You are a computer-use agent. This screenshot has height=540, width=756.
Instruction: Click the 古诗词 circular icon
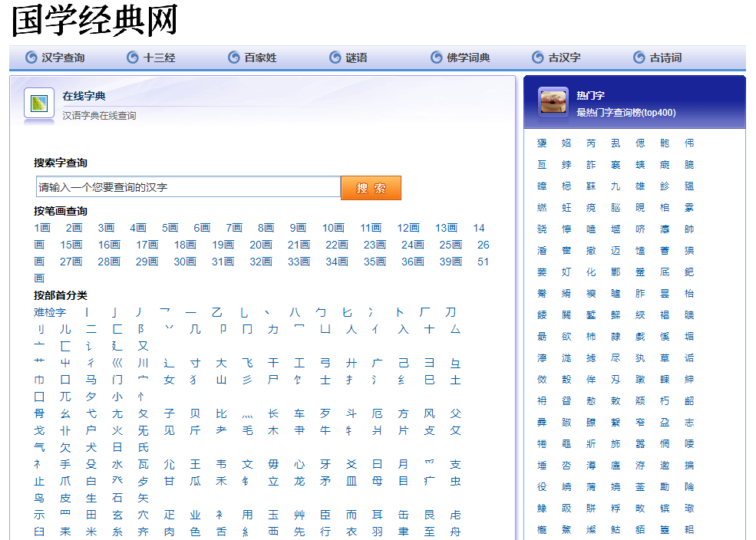[x=637, y=58]
